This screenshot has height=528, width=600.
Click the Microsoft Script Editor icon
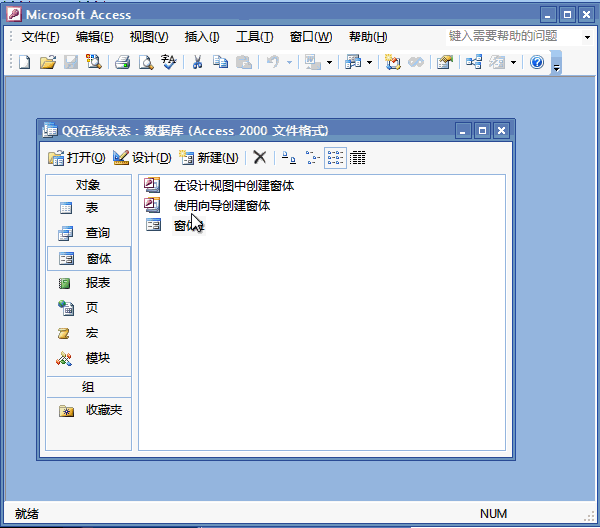[416, 62]
